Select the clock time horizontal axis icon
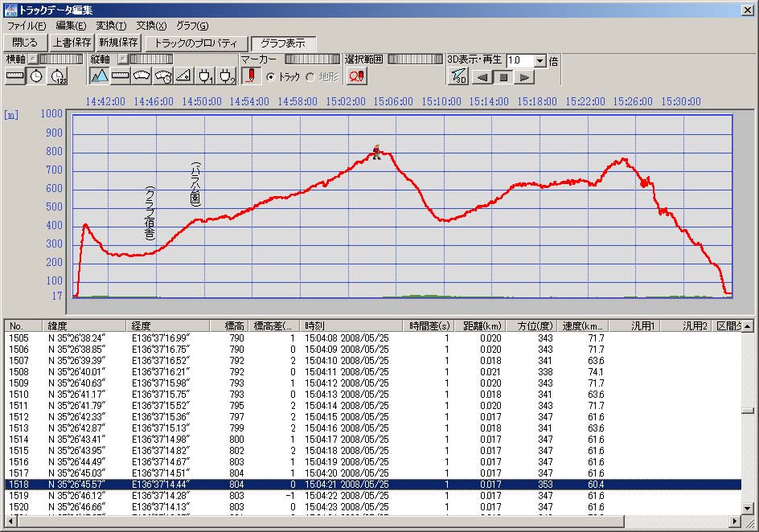 click(x=36, y=76)
